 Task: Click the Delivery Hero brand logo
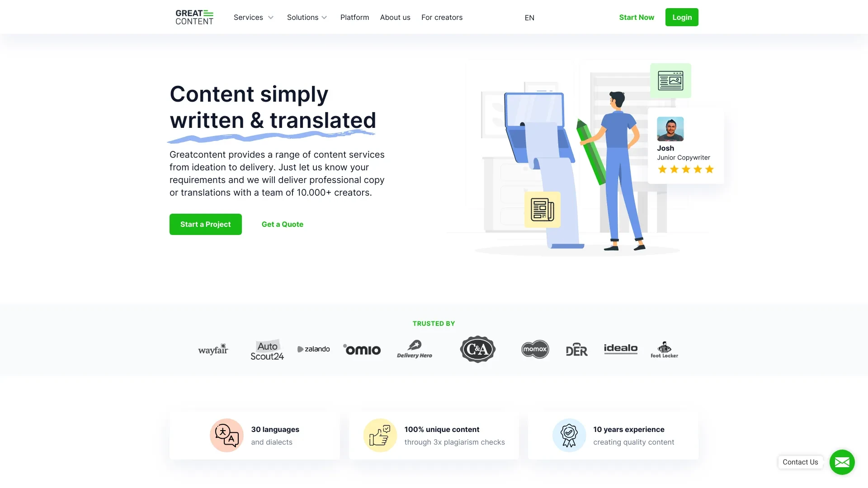pyautogui.click(x=414, y=348)
